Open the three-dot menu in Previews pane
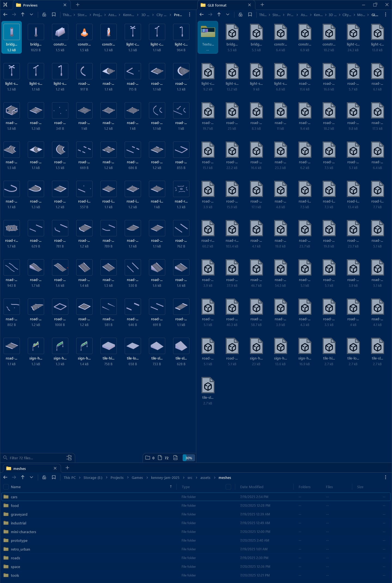Viewport: 392px width, 583px height. coord(190,14)
